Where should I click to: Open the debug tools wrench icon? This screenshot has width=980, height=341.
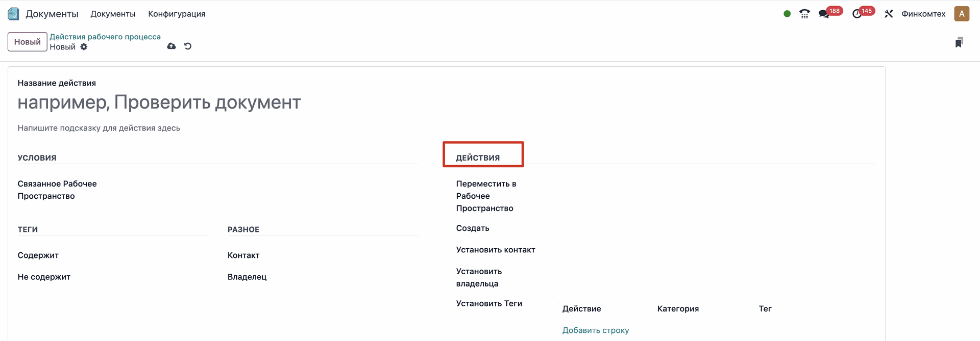889,14
